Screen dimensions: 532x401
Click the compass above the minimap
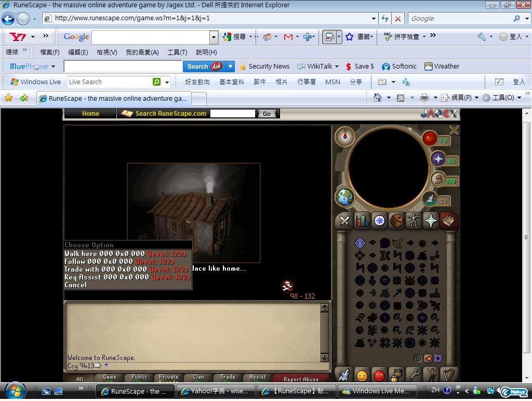click(344, 137)
